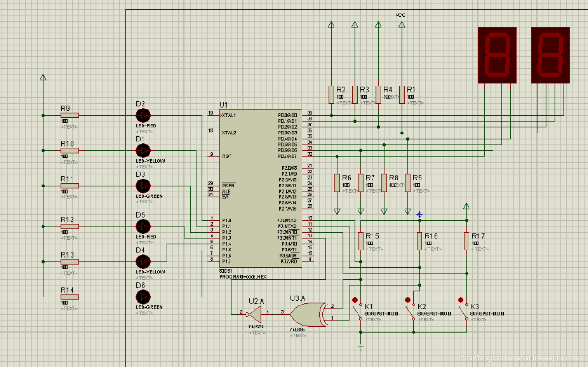This screenshot has width=588, height=367.
Task: Select resistor R13 body
Action: point(70,262)
